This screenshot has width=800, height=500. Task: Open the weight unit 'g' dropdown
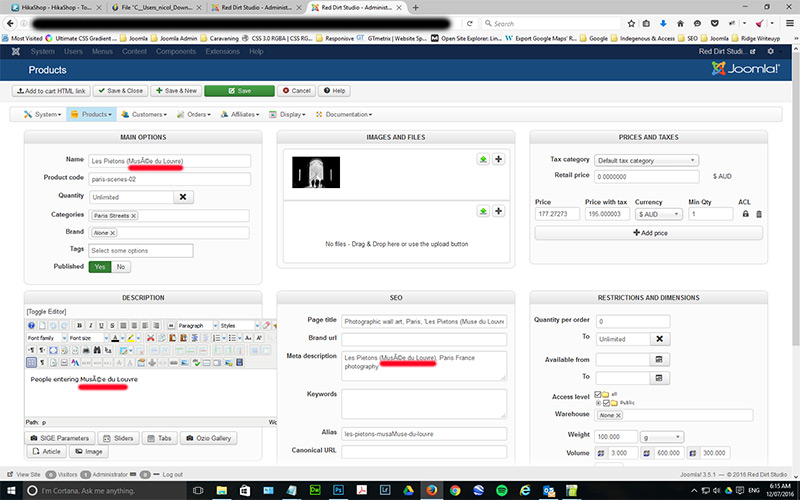(662, 437)
